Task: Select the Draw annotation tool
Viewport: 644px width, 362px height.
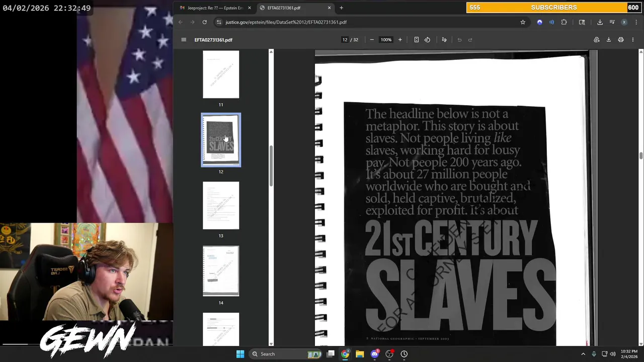Action: click(444, 40)
